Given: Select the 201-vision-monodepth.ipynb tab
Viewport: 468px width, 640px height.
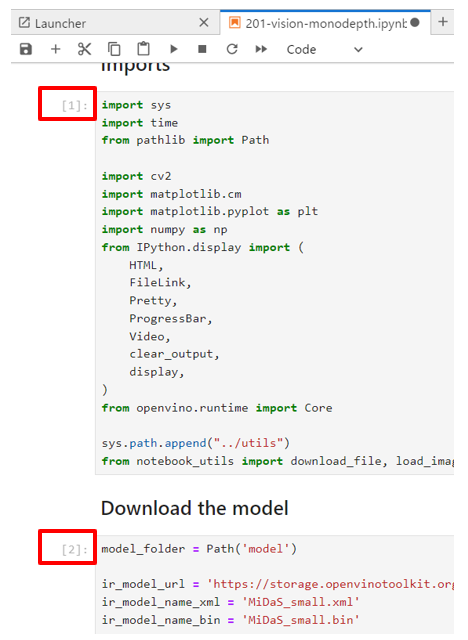Looking at the screenshot, I should pos(325,23).
